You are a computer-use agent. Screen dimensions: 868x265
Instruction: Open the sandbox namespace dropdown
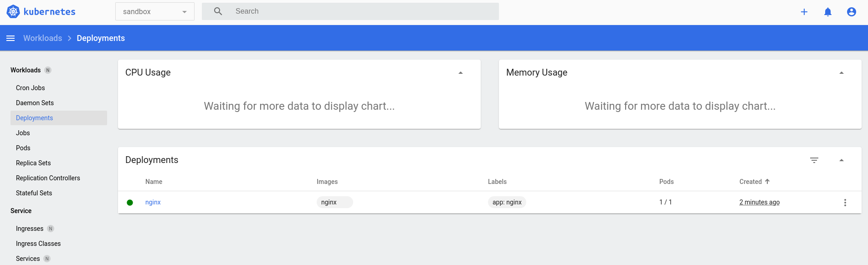(154, 11)
